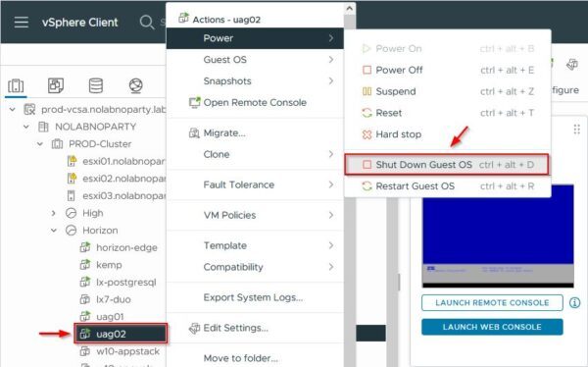This screenshot has width=588, height=367.
Task: Open the hamburger navigation menu
Action: [21, 23]
